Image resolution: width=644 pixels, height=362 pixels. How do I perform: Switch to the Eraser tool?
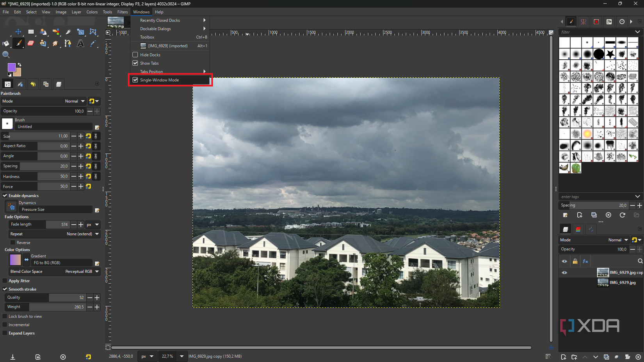(x=31, y=43)
